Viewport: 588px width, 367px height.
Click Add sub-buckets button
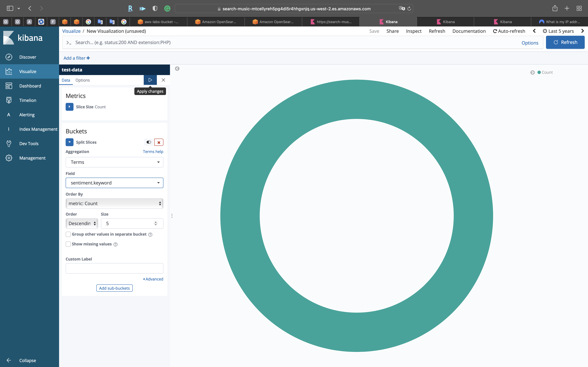tap(114, 288)
